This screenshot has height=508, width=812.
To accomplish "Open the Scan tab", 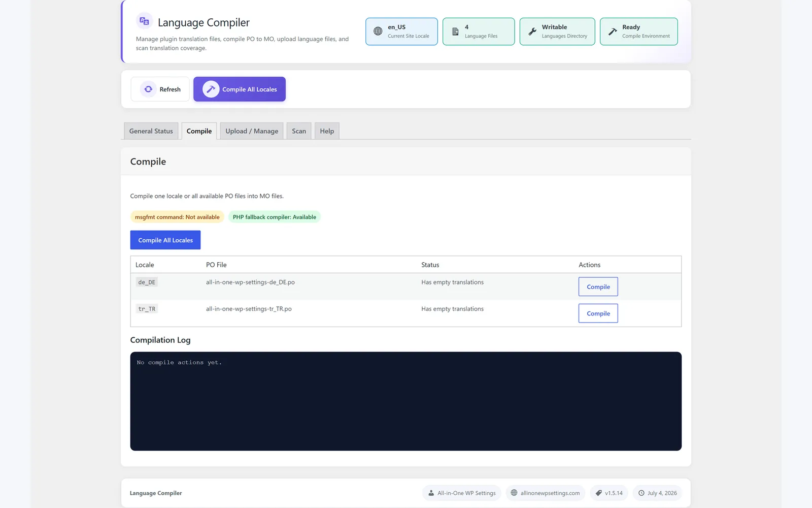I will (299, 131).
